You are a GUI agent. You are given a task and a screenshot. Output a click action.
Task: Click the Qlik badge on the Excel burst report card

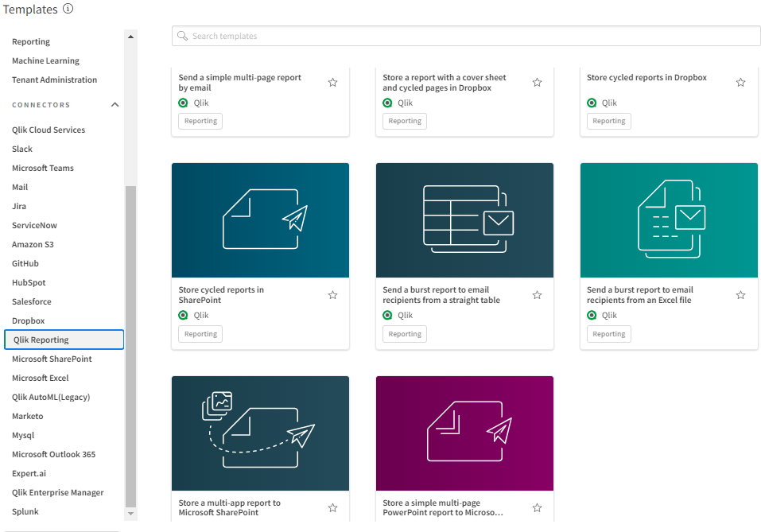592,315
